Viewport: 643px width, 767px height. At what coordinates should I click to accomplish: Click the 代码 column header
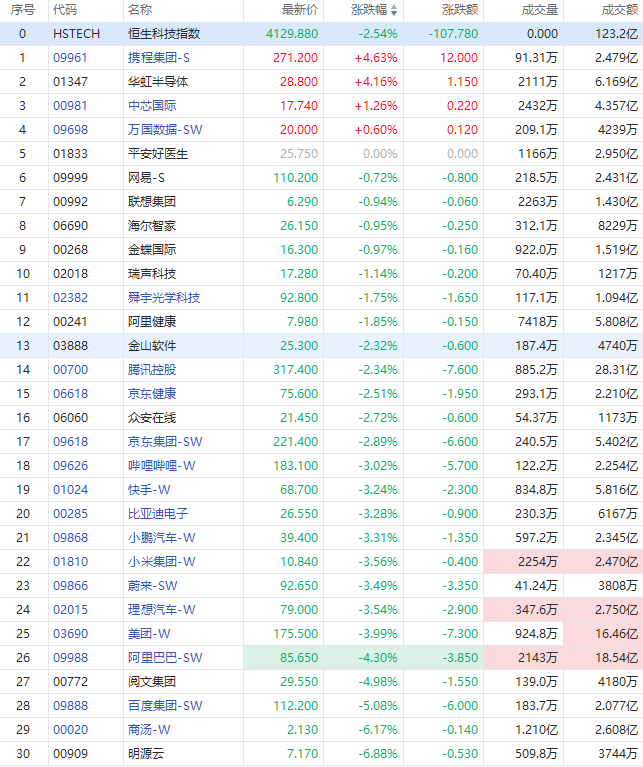click(65, 10)
